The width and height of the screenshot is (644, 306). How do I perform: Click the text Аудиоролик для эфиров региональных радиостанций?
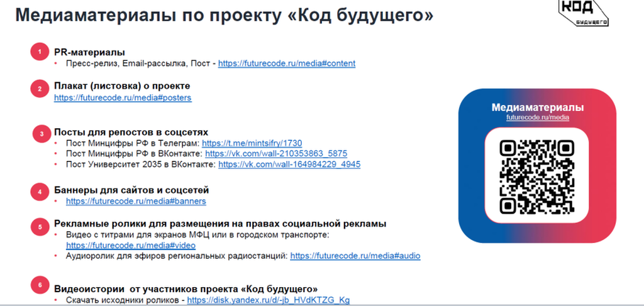tap(177, 256)
